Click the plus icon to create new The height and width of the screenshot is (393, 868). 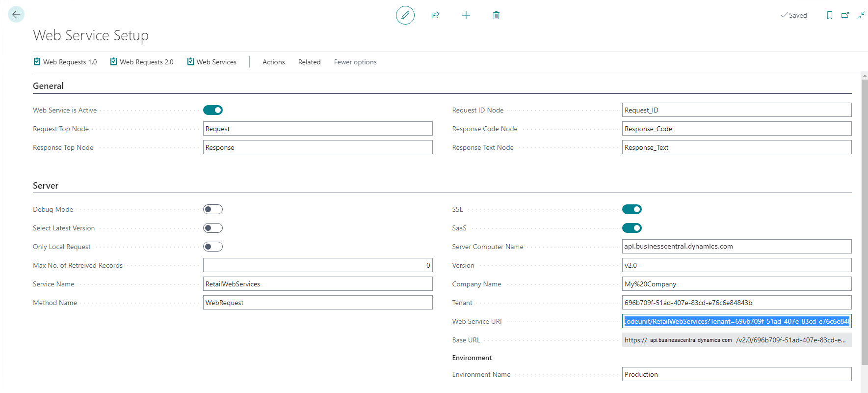[x=466, y=15]
